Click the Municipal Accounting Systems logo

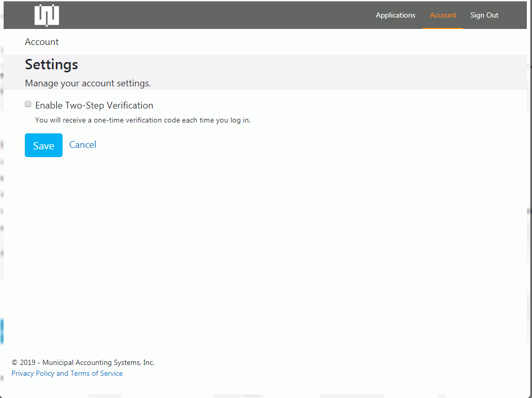click(x=47, y=15)
